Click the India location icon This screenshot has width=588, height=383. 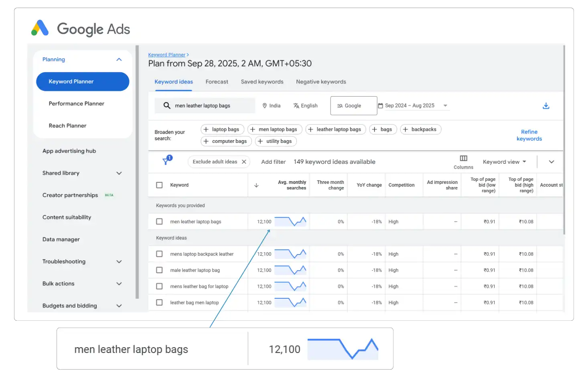pos(265,105)
